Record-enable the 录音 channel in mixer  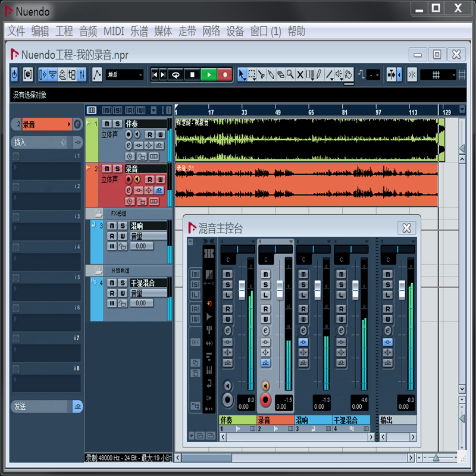tap(265, 400)
